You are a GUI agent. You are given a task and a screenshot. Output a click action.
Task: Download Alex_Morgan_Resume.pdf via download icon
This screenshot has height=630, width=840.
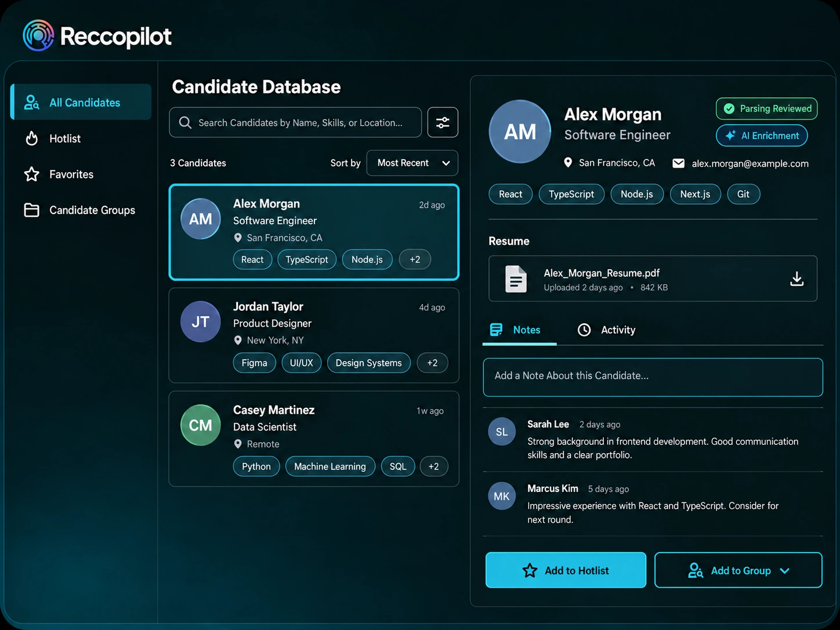pos(797,279)
